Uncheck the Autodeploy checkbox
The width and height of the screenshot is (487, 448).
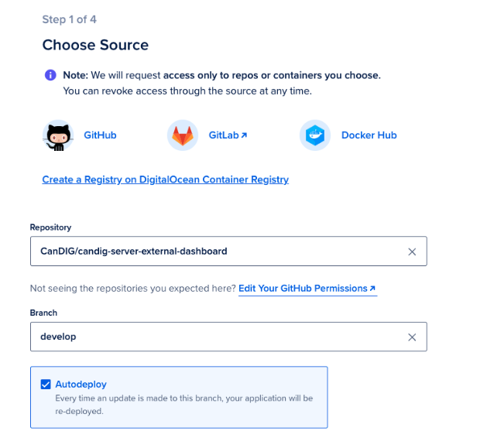click(46, 384)
